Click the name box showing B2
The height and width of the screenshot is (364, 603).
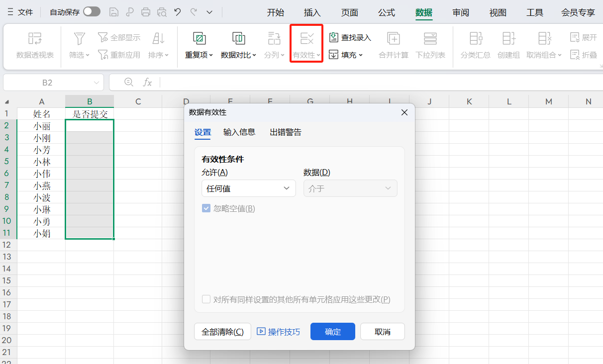coord(48,83)
